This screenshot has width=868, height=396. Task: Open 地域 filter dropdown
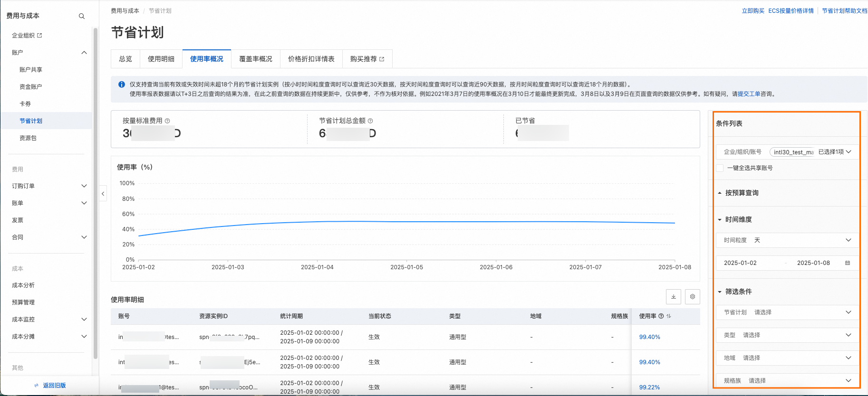pyautogui.click(x=788, y=358)
